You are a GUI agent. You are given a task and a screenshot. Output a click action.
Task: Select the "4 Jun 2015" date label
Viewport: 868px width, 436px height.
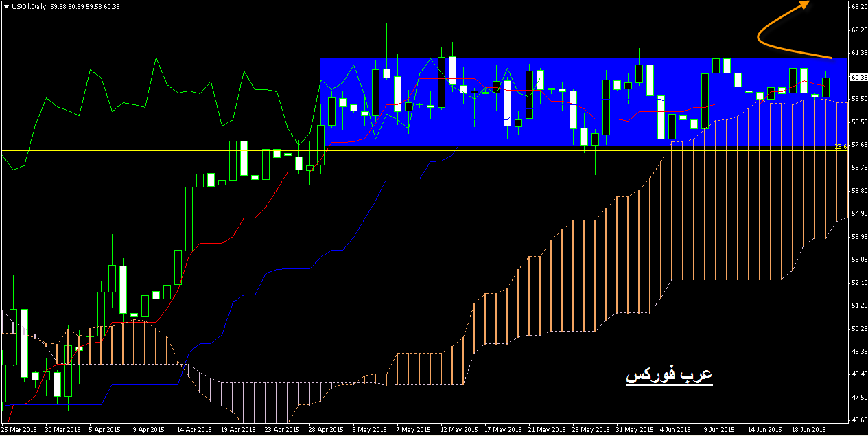[677, 431]
